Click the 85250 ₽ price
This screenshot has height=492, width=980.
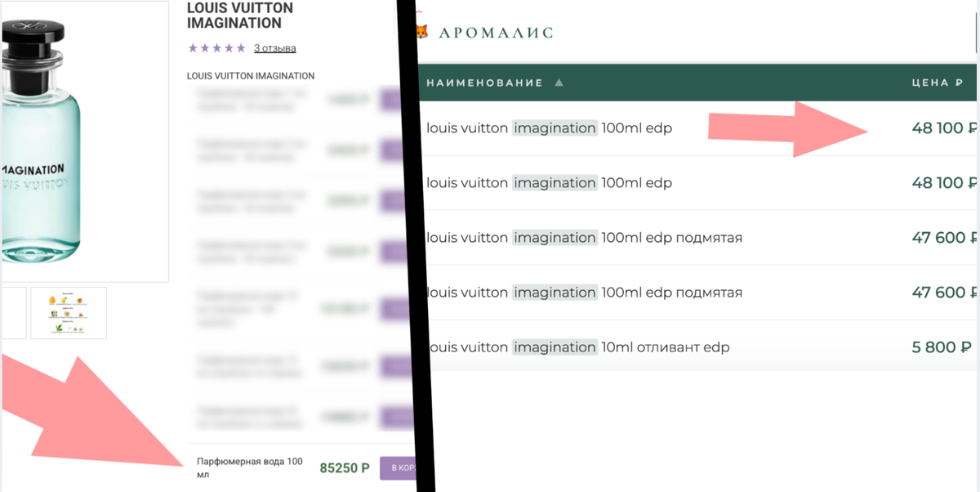(x=345, y=468)
